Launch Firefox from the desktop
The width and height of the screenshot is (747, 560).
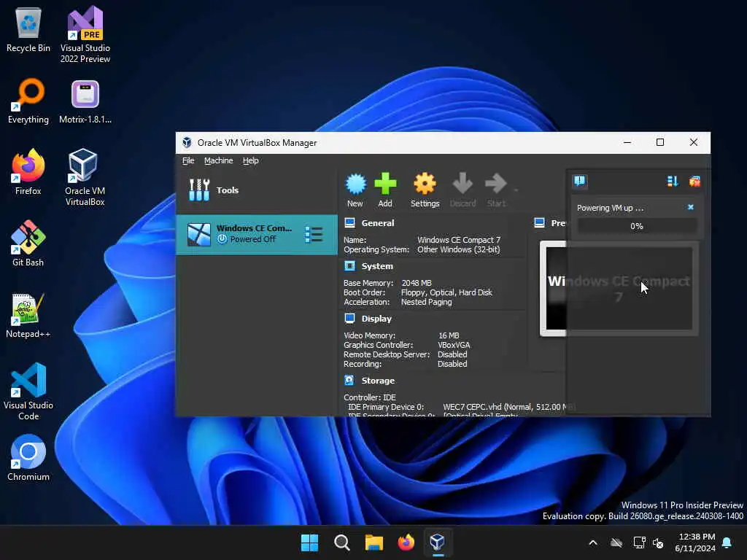pos(28,172)
